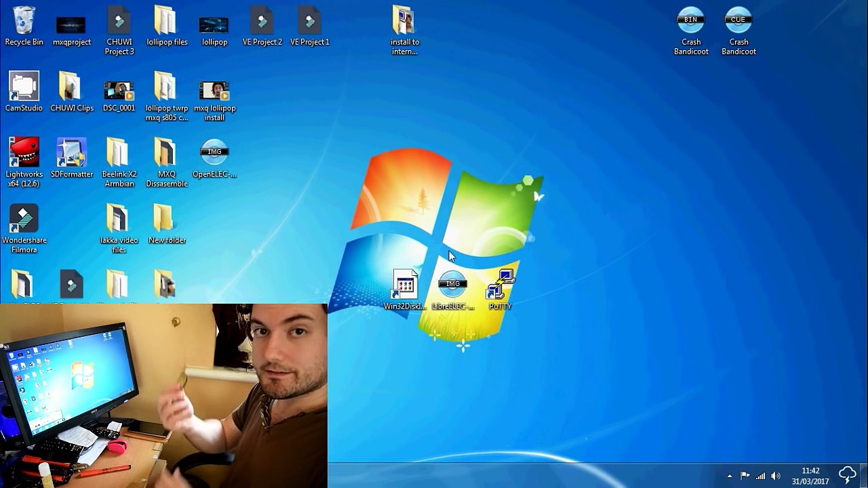Image resolution: width=868 pixels, height=488 pixels.
Task: Select the 'lollipop files' folder
Action: pos(167,26)
